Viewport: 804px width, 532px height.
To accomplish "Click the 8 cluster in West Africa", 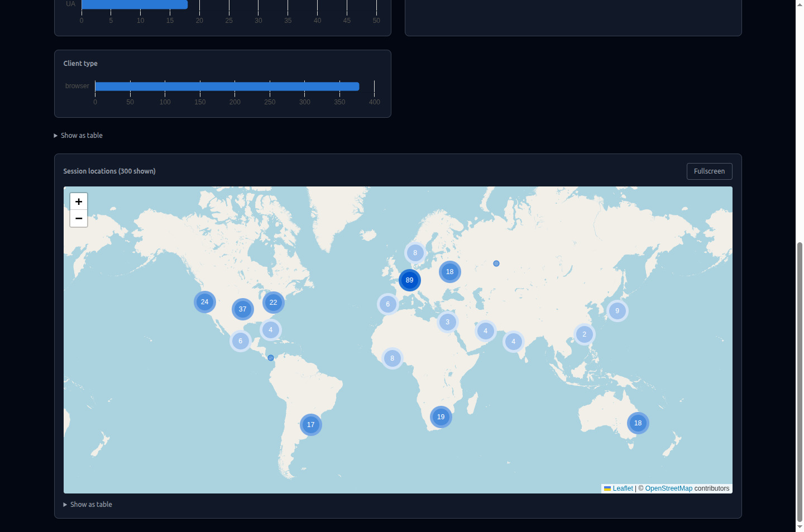I will [x=393, y=358].
